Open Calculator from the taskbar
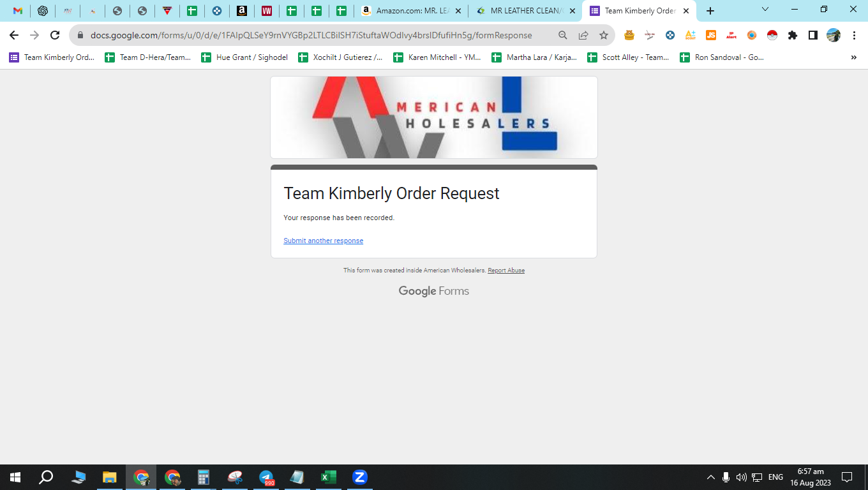This screenshot has height=490, width=868. pyautogui.click(x=204, y=477)
